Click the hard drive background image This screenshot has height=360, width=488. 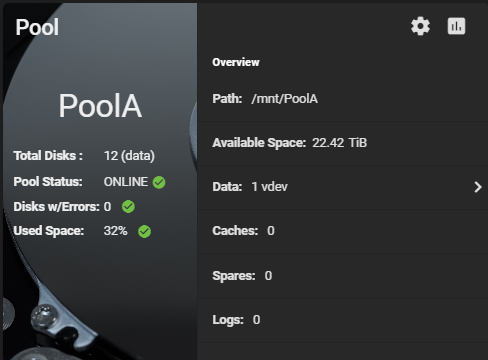point(100,293)
